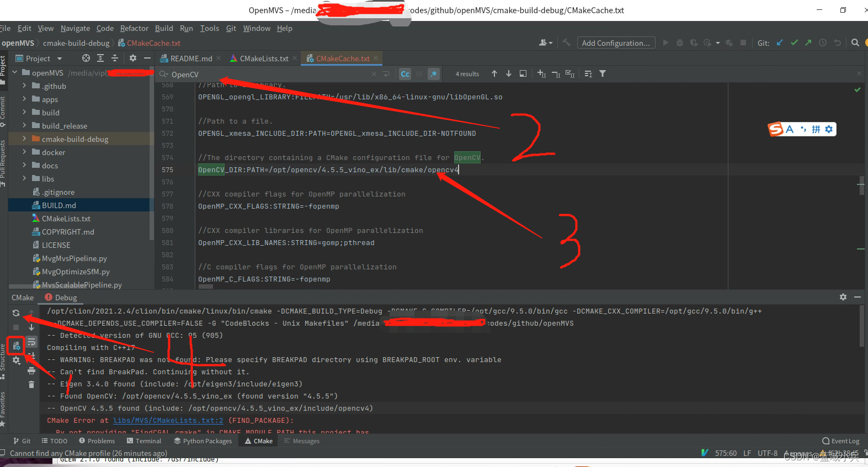Expand the .github folder
Screen dimensions: 868x467
point(24,86)
